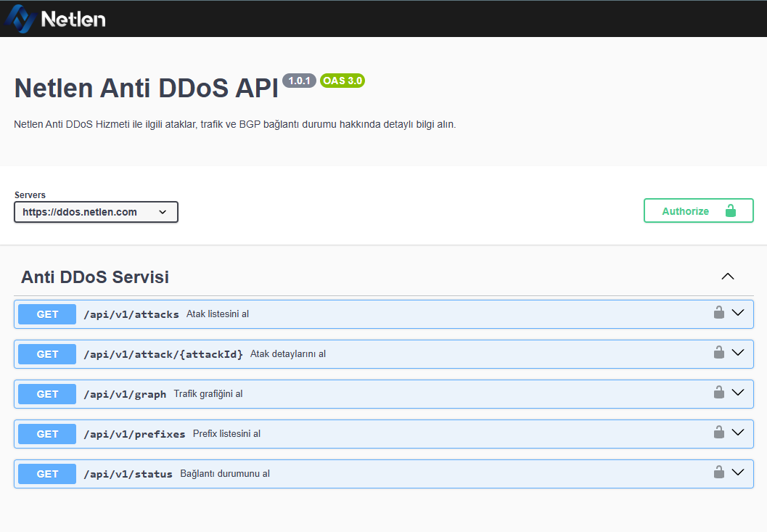Click the GET badge for /api/v1/attacks
The width and height of the screenshot is (767, 532).
tap(47, 314)
